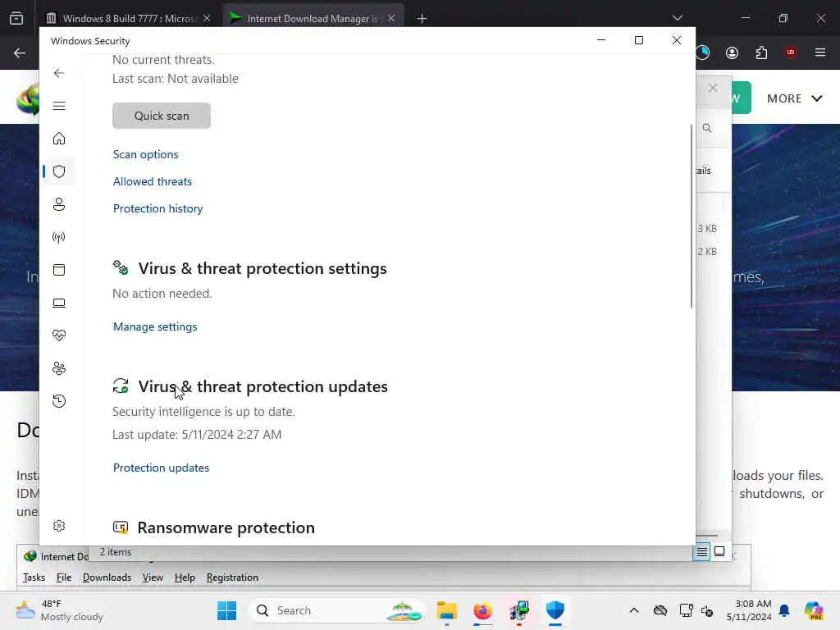
Task: Open App & browser control icon
Action: click(59, 270)
